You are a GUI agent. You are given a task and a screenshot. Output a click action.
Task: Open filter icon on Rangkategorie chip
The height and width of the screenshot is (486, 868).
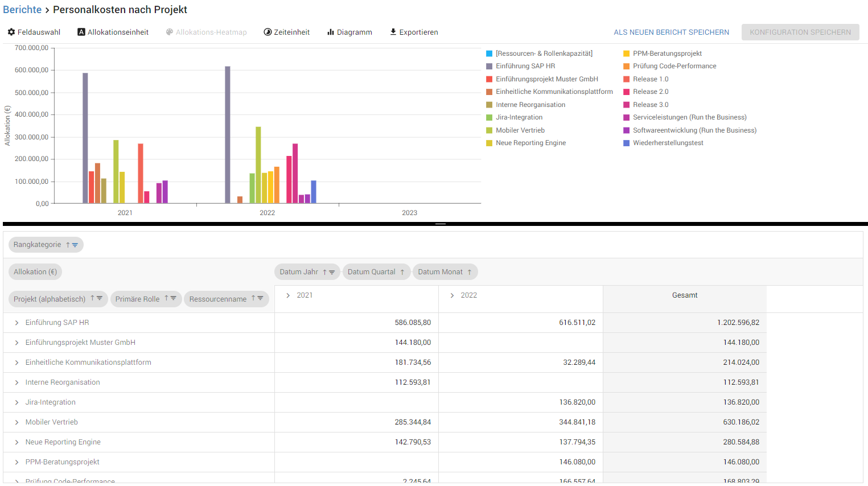point(75,245)
